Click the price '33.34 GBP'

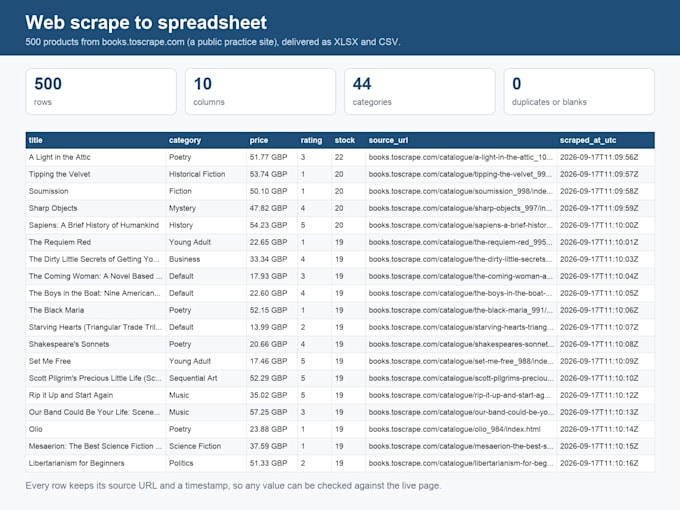(268, 259)
